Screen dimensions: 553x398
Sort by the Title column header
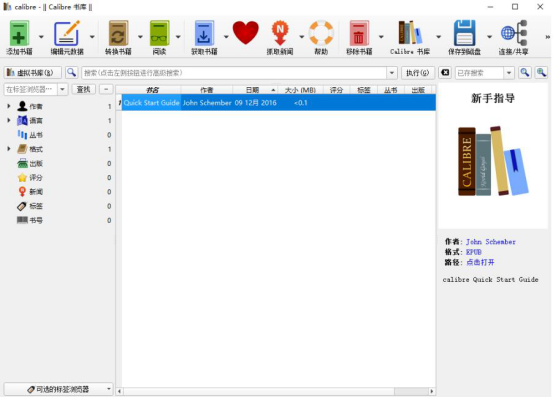click(152, 90)
